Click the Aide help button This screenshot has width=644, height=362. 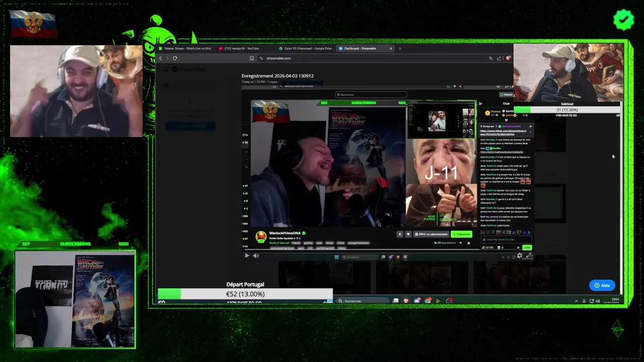click(x=602, y=285)
